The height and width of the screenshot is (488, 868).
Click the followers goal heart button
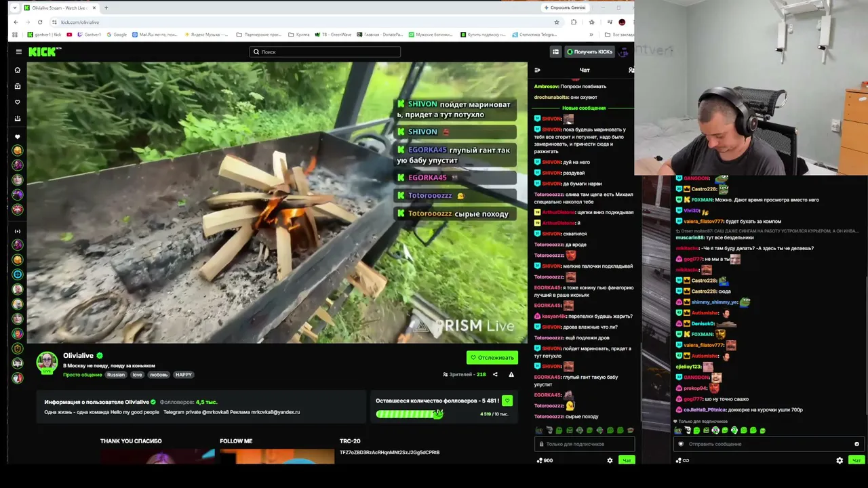(507, 401)
